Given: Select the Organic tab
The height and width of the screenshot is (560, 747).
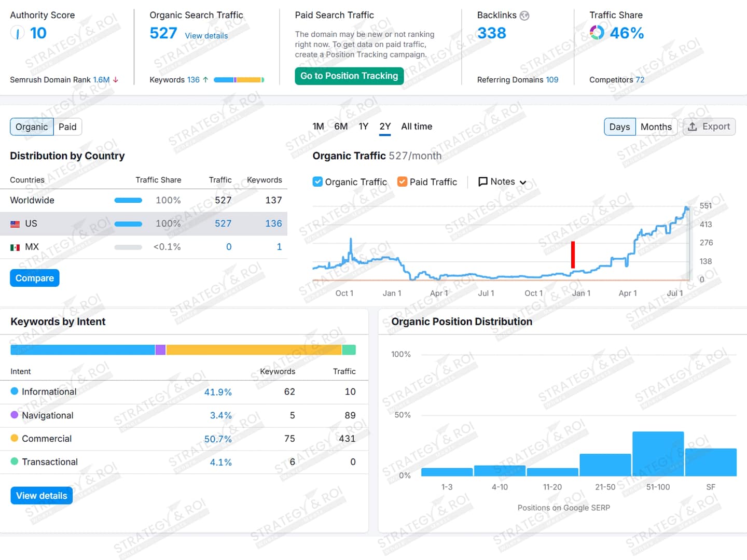Looking at the screenshot, I should click(32, 127).
